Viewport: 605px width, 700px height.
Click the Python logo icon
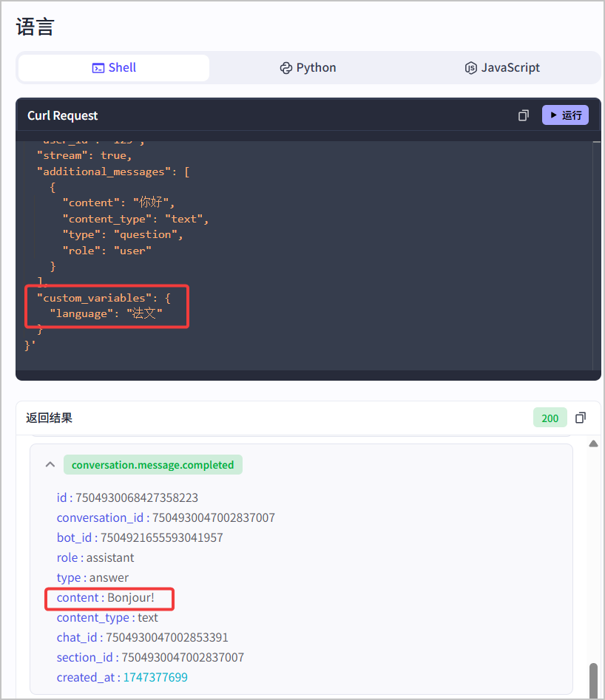click(x=286, y=68)
